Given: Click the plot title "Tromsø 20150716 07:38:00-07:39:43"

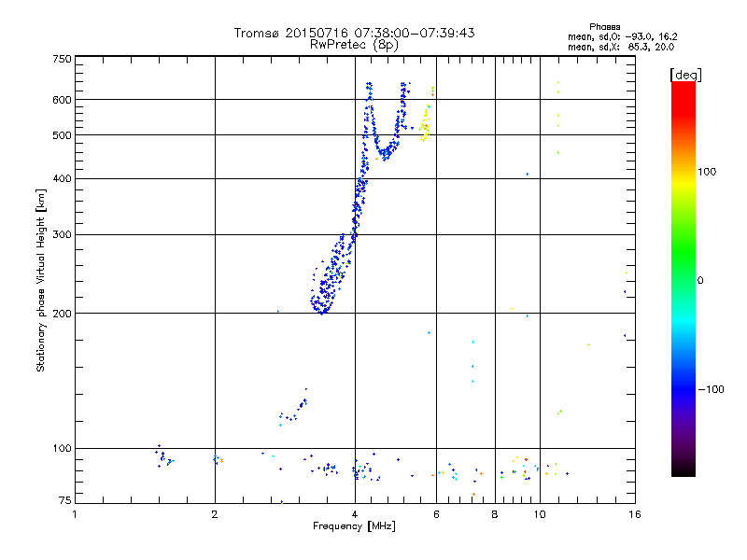Looking at the screenshot, I should (x=354, y=33).
